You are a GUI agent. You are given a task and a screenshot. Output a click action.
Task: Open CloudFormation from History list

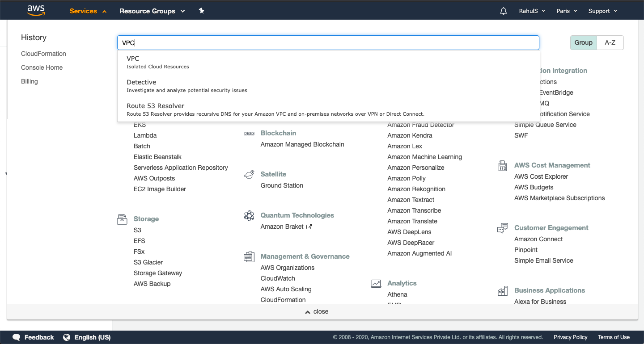click(43, 54)
